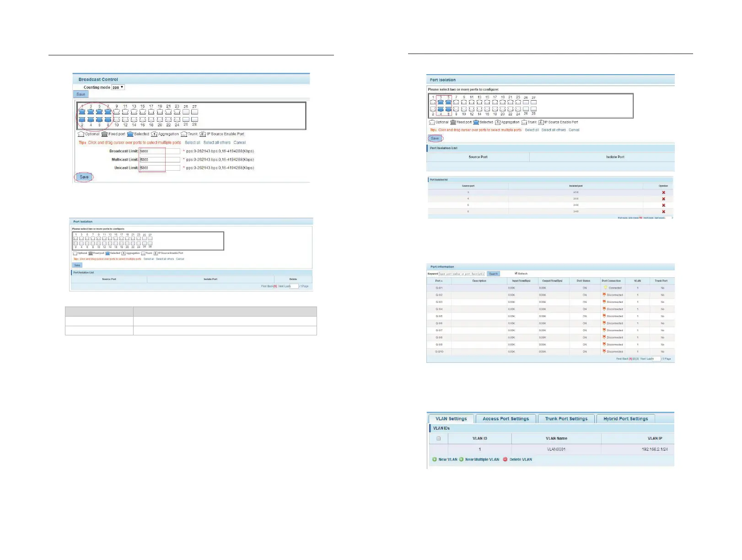Image resolution: width=742 pixels, height=560 pixels.
Task: Open the Counting mode pps dropdown
Action: 118,87
